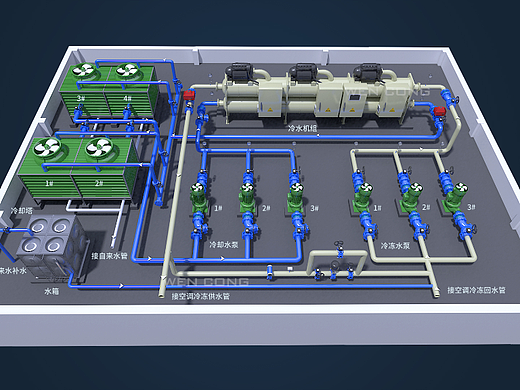Select the rightmost black chiller compressor
The image size is (520, 390).
coord(367,72)
